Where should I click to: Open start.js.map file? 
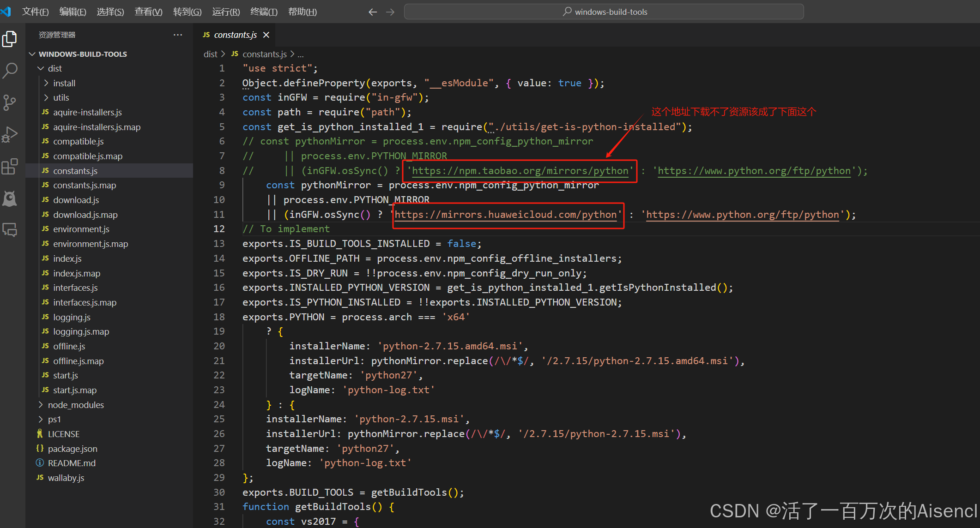click(x=75, y=390)
